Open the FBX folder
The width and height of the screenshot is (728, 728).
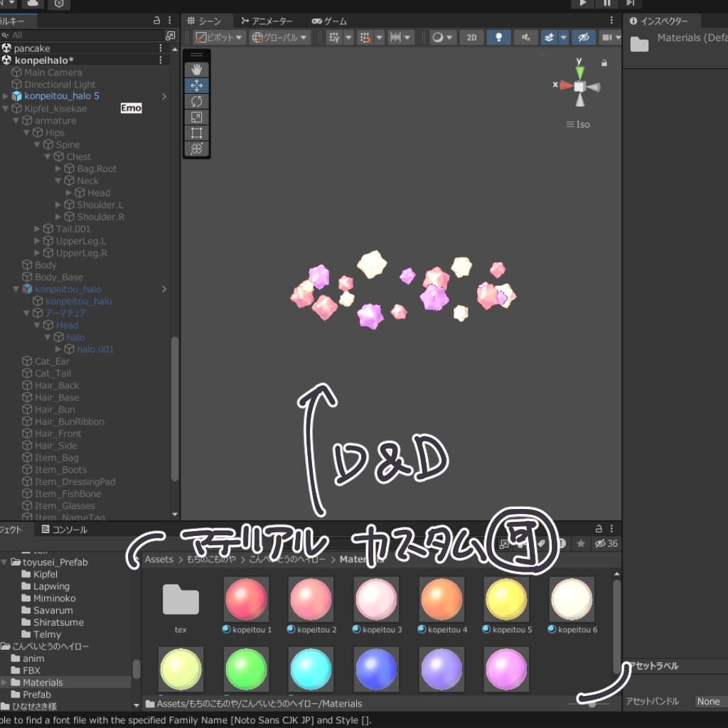pos(31,670)
